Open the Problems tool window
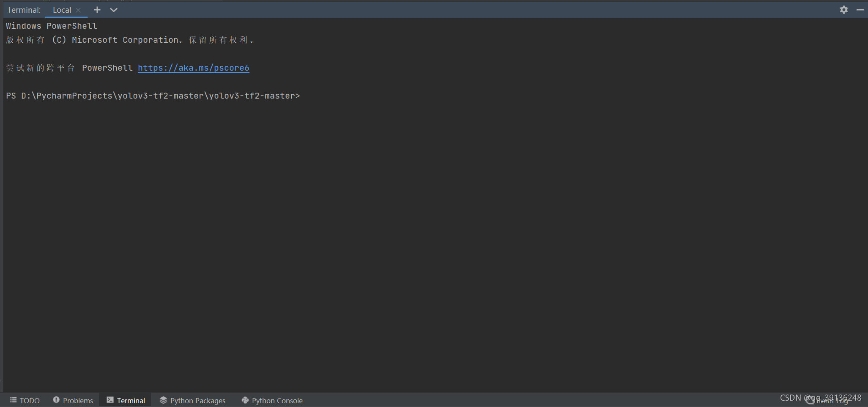This screenshot has height=407, width=868. click(73, 400)
